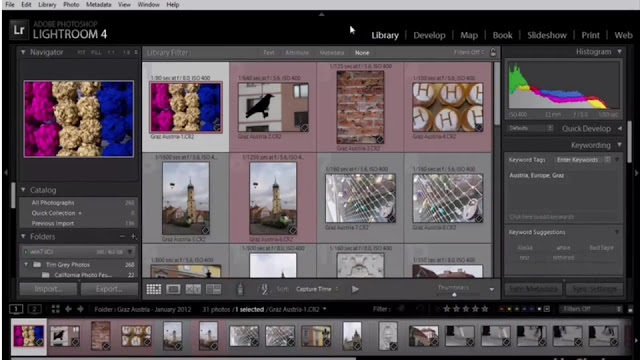Collapse the Catalog panel
The width and height of the screenshot is (640, 360).
[x=23, y=190]
